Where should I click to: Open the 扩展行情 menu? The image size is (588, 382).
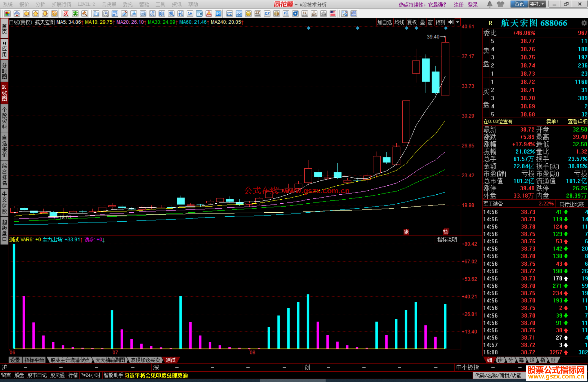pos(62,4)
